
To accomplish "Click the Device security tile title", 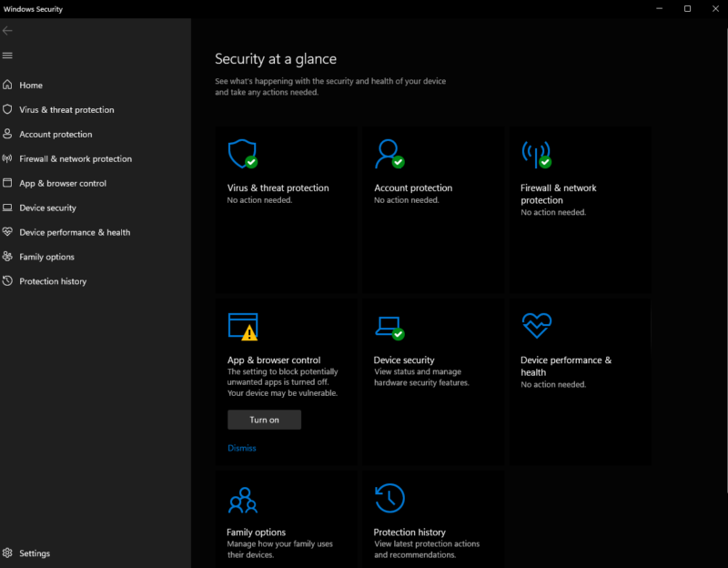I will (x=404, y=360).
